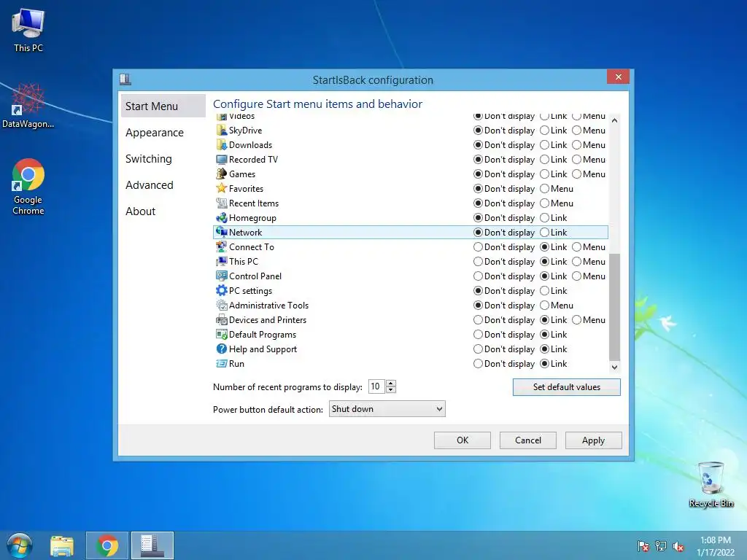The image size is (747, 560).
Task: Open the Start Menu settings tab
Action: tap(163, 106)
